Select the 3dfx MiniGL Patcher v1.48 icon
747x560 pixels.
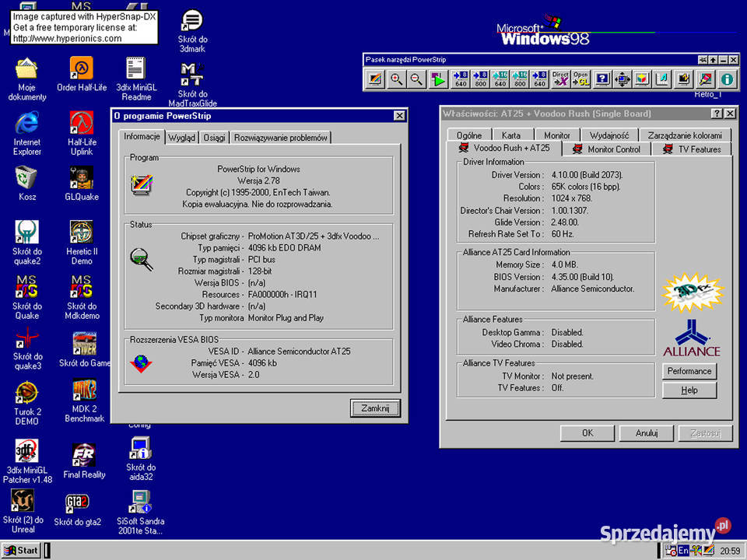(x=26, y=462)
